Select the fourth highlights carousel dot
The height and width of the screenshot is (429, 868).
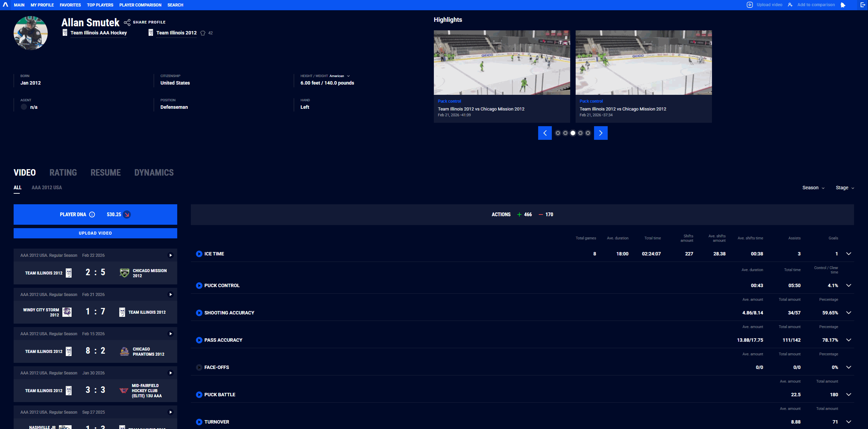580,133
